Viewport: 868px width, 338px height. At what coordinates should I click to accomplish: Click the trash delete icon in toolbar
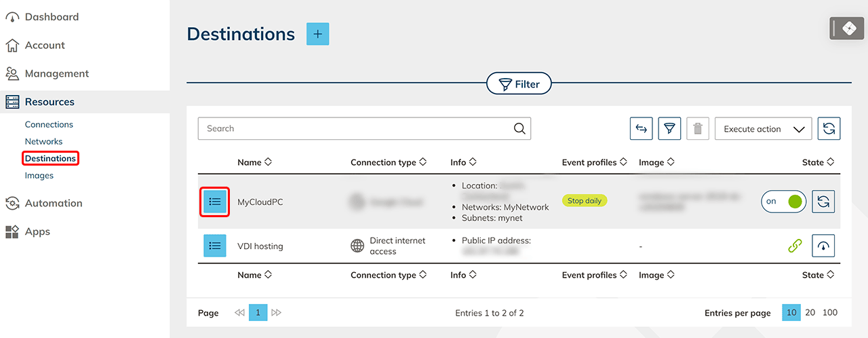pos(697,128)
